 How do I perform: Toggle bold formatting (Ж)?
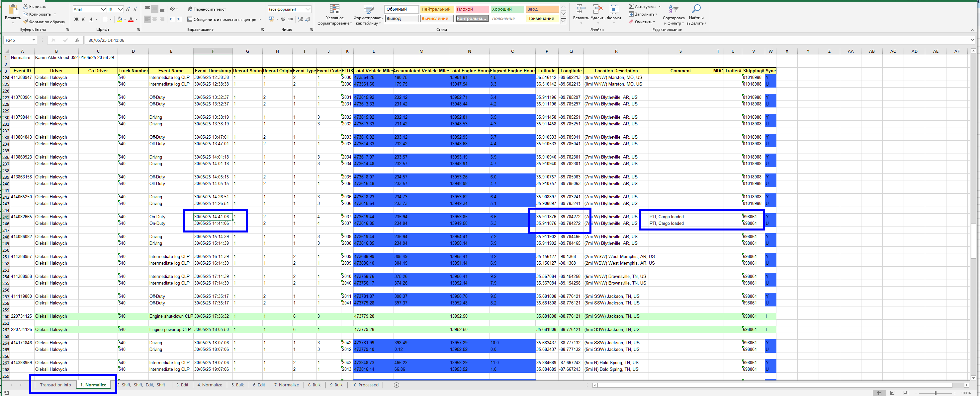coord(76,19)
